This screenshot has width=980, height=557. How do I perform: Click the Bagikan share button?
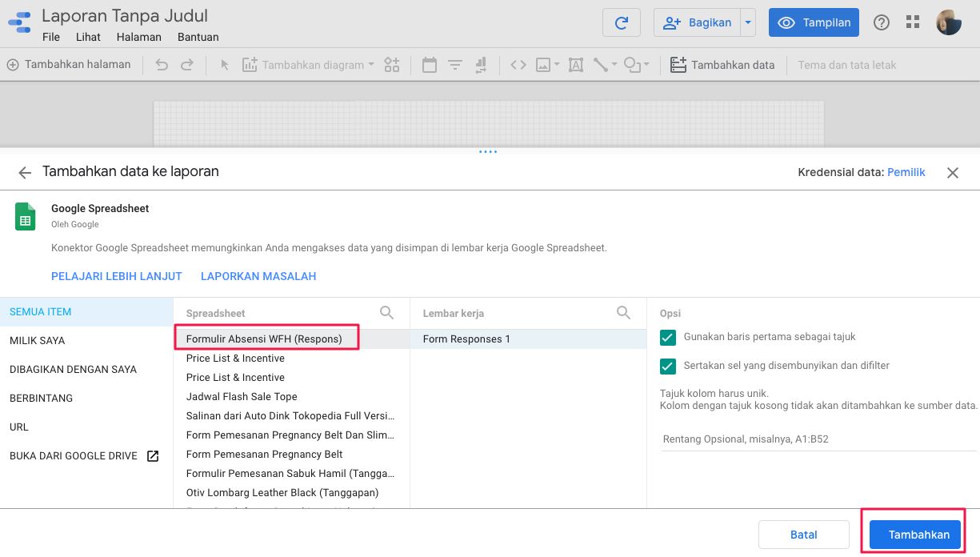coord(698,22)
